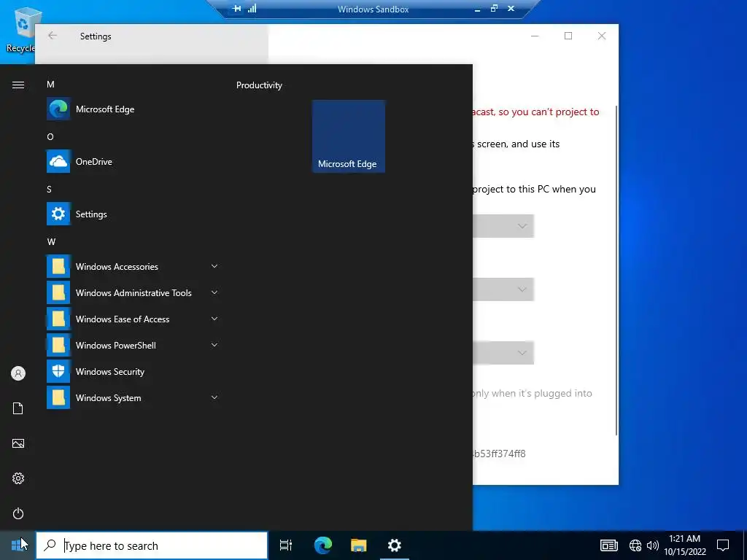Maximize the Settings window
Screen dimensions: 747x560
click(568, 36)
